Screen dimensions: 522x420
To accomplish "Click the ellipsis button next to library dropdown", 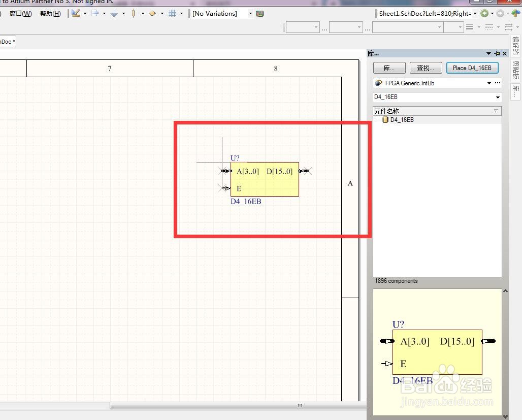I will 498,83.
